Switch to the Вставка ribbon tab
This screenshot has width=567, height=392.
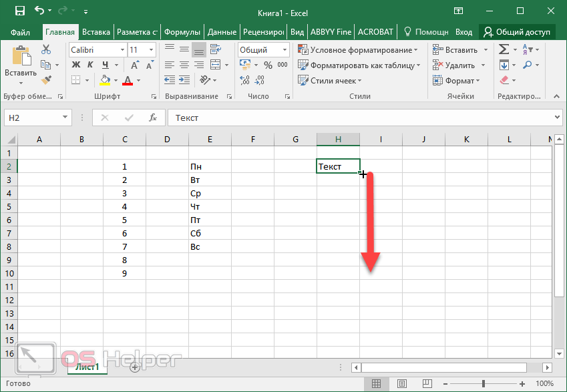pos(96,31)
